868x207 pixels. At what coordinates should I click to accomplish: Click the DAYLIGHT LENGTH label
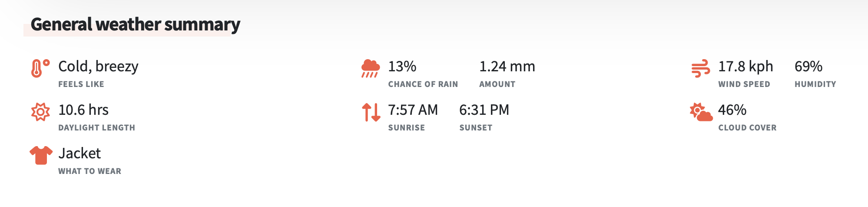tap(96, 128)
